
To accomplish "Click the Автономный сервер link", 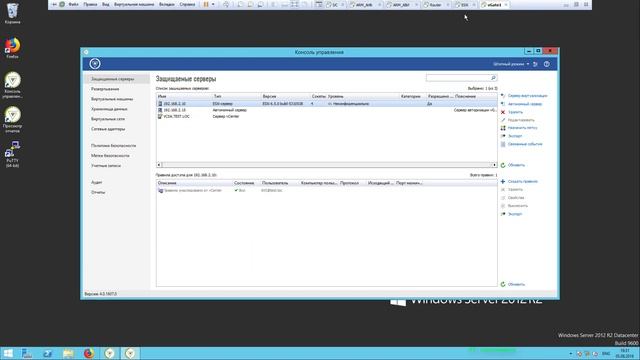I will (x=525, y=104).
